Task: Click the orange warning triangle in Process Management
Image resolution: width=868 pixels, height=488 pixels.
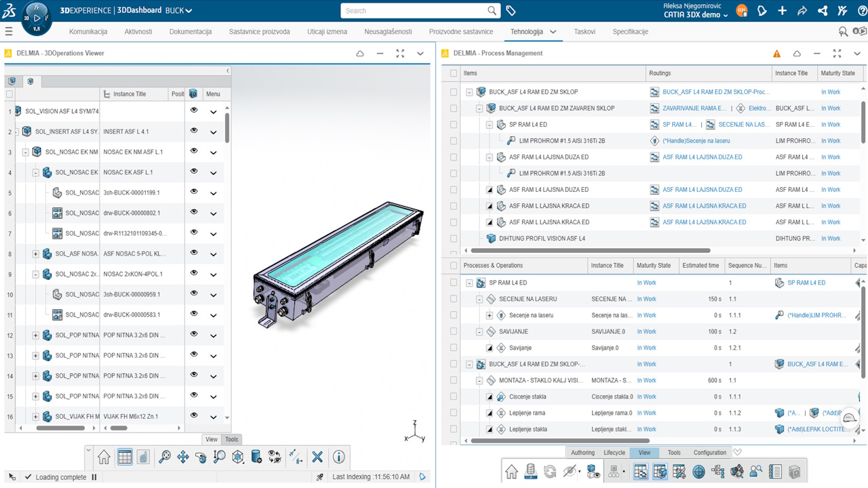Action: 777,54
